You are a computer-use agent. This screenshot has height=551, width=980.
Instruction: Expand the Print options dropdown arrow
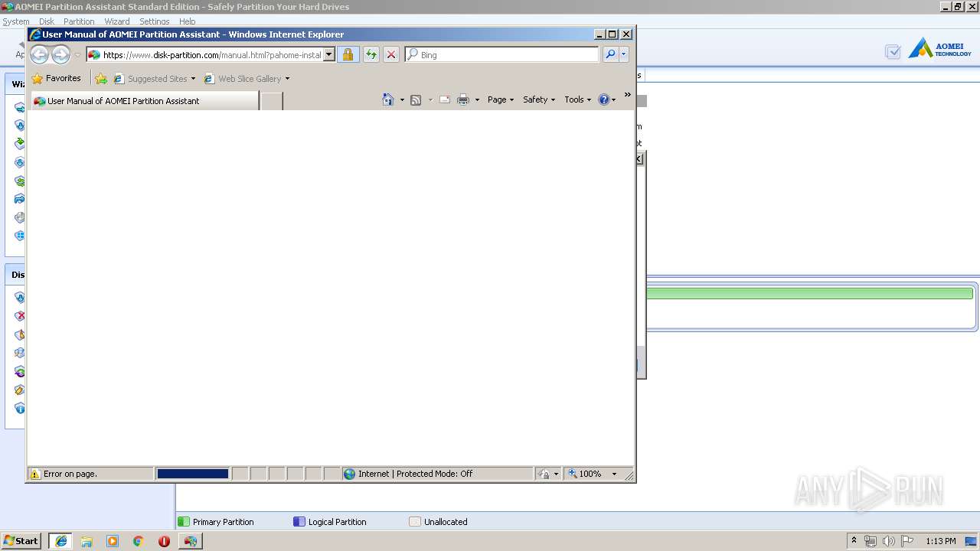point(477,100)
